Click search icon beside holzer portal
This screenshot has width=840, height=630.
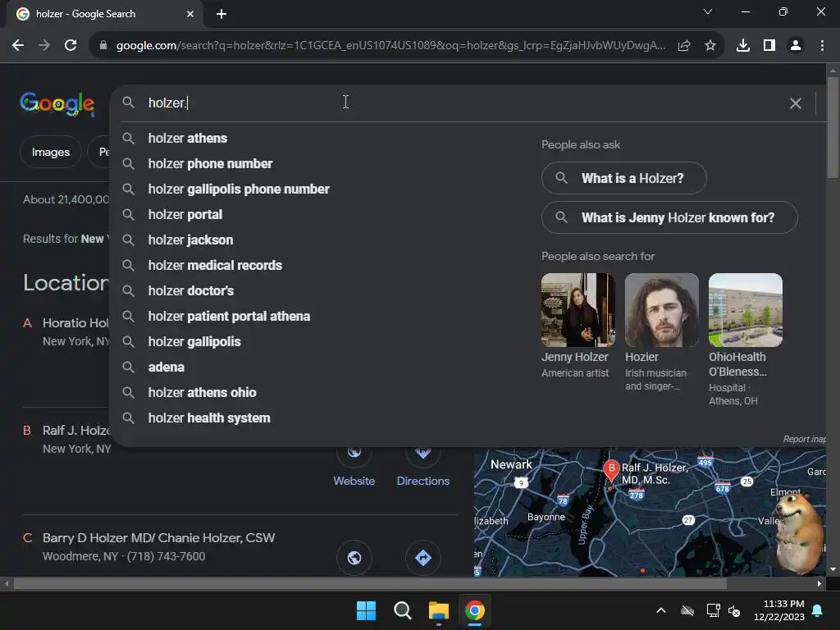point(128,215)
